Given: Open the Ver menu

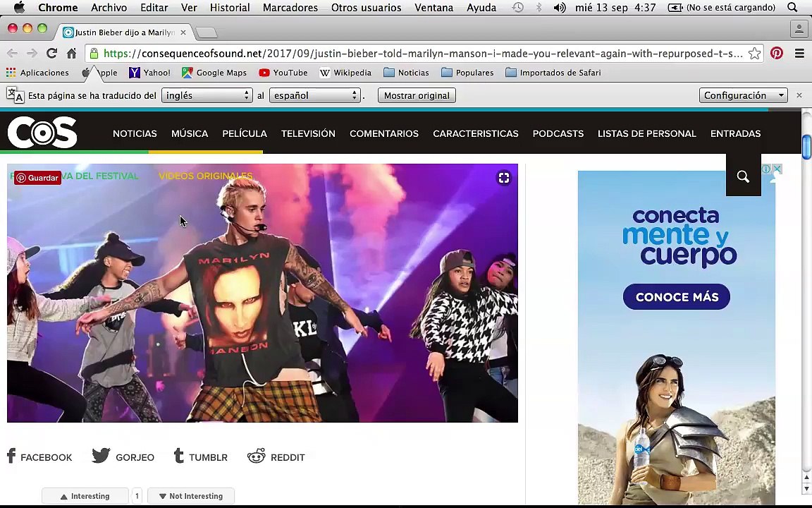Looking at the screenshot, I should (189, 7).
